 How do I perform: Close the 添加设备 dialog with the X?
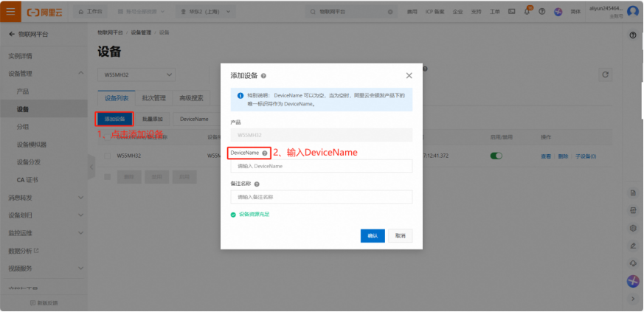[x=409, y=75]
